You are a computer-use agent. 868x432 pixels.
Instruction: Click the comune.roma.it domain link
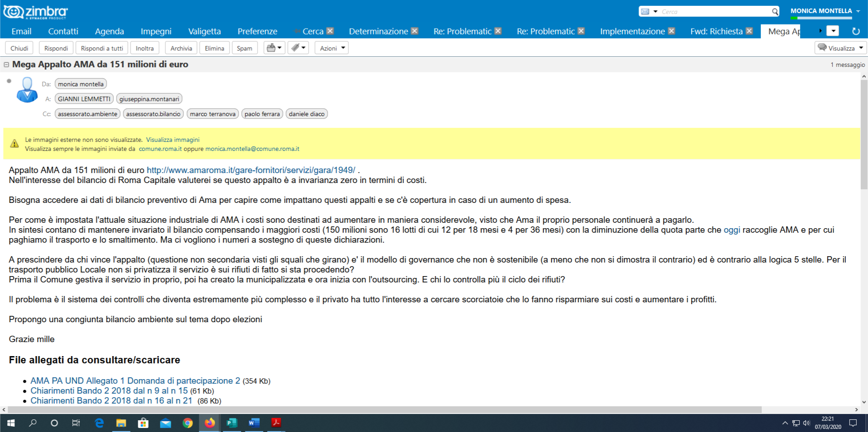(160, 149)
